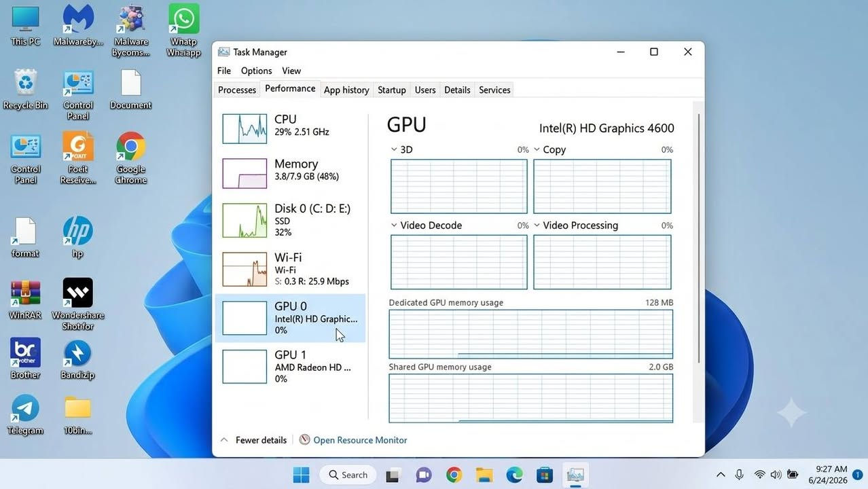Image resolution: width=868 pixels, height=489 pixels.
Task: Click the Dedicated GPU memory usage graph
Action: [531, 334]
